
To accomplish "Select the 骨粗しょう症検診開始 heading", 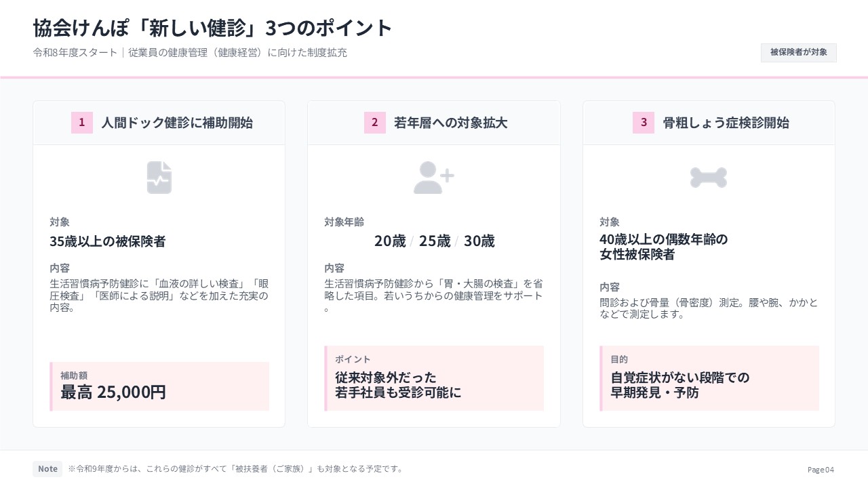I will [x=726, y=123].
